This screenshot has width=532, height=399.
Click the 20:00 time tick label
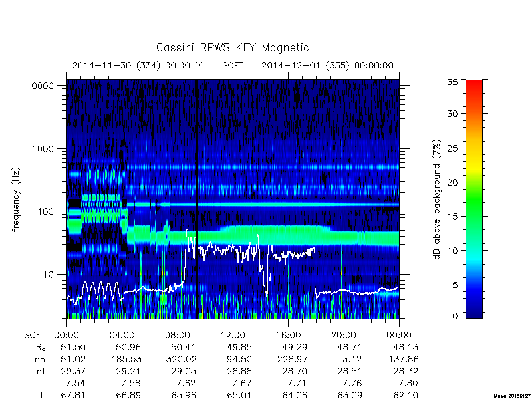click(x=344, y=336)
